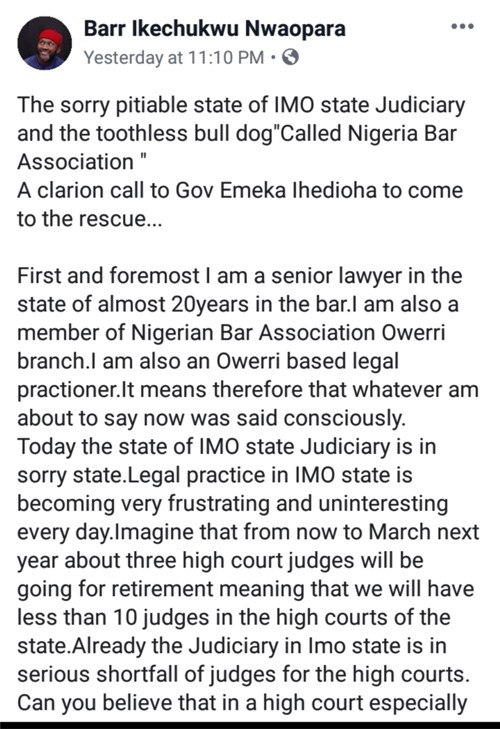Click the line ending to the rescue...
Image resolution: width=500 pixels, height=729 pixels.
(89, 219)
